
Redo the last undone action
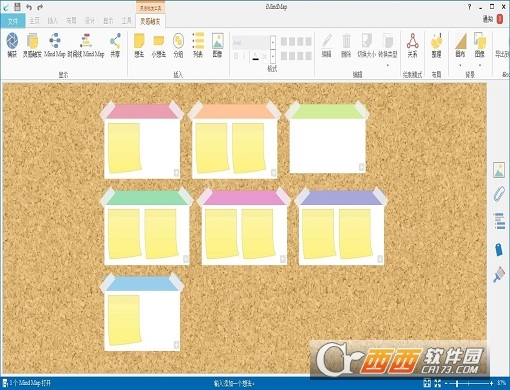[40, 7]
